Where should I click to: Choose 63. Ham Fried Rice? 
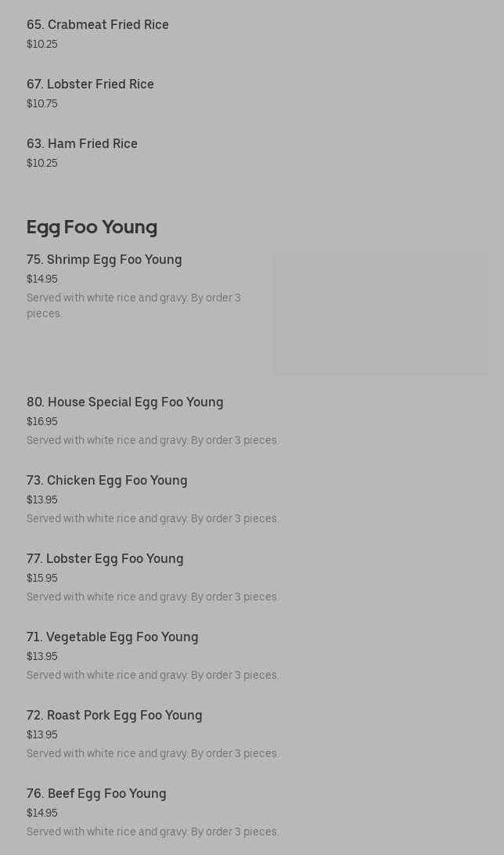[82, 144]
